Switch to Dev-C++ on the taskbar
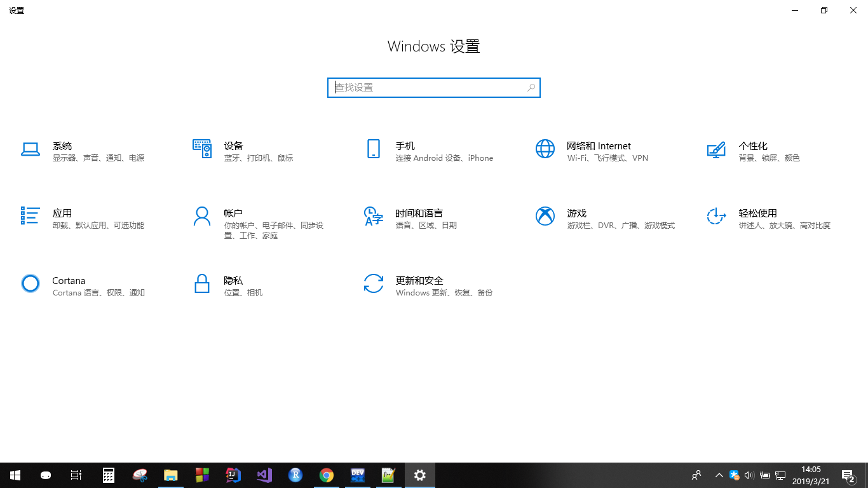The width and height of the screenshot is (868, 488). point(358,475)
